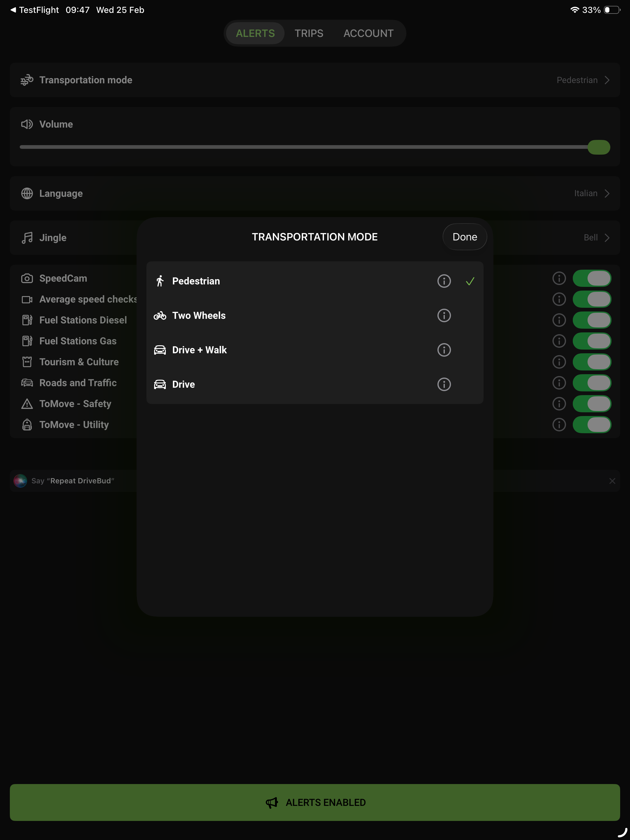
Task: Click the Tourism & Culture castle icon
Action: 27,362
